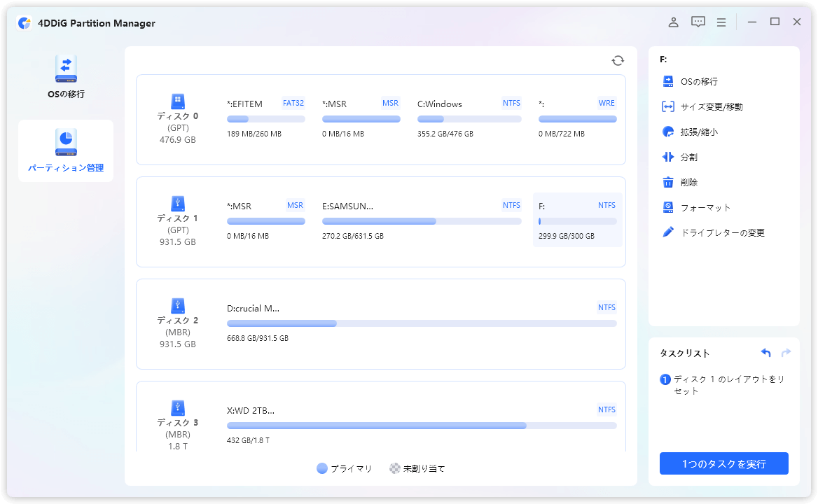
Task: Click the C:Windows usage bar
Action: [x=469, y=120]
